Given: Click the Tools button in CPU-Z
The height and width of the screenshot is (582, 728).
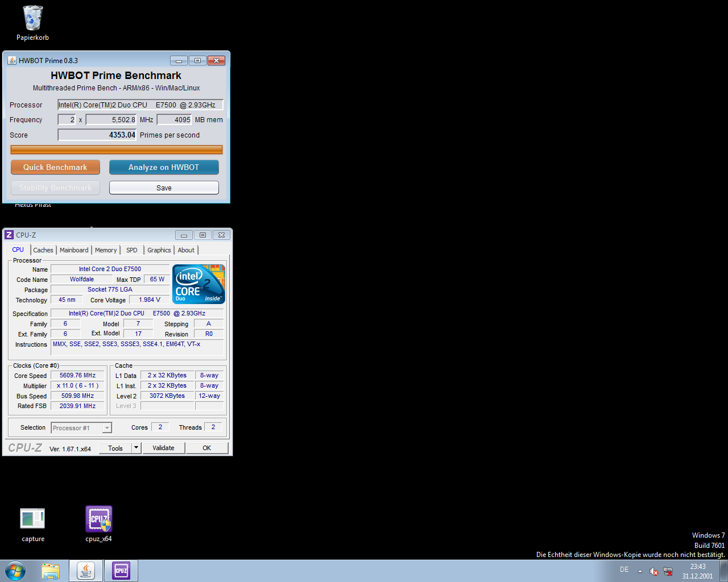Looking at the screenshot, I should pos(115,448).
